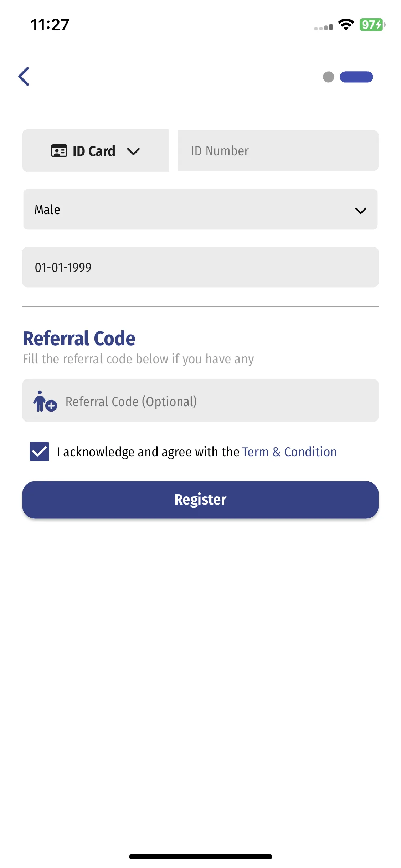This screenshot has height=868, width=401.
Task: Expand the Male gender dropdown
Action: (x=200, y=210)
